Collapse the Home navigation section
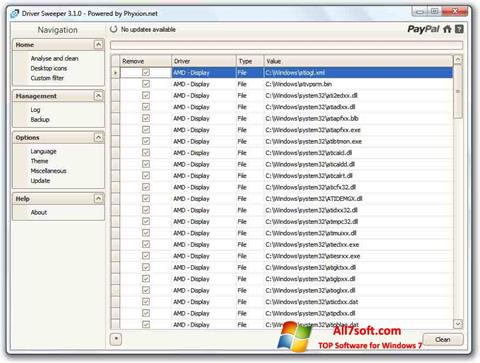This screenshot has width=480, height=363. pos(98,44)
